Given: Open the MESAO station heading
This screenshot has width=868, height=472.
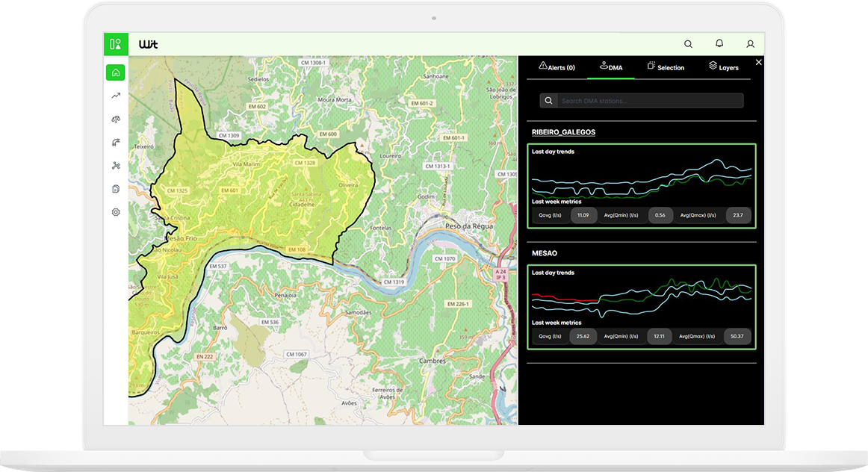Looking at the screenshot, I should pyautogui.click(x=544, y=253).
